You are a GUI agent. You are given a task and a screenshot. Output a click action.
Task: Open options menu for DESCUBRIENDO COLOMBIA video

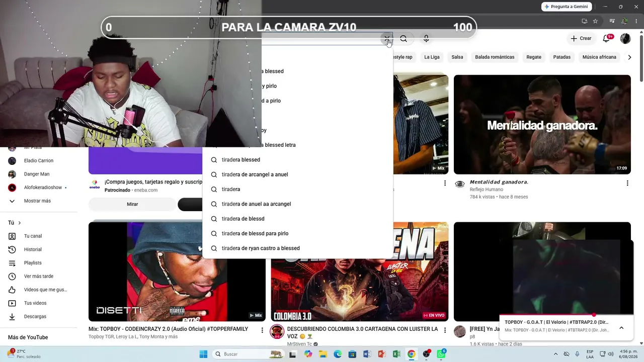pos(445,330)
